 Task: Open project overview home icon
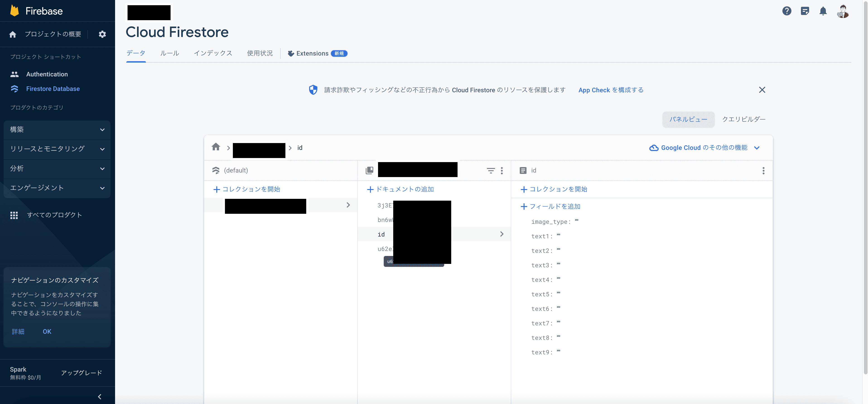[13, 34]
